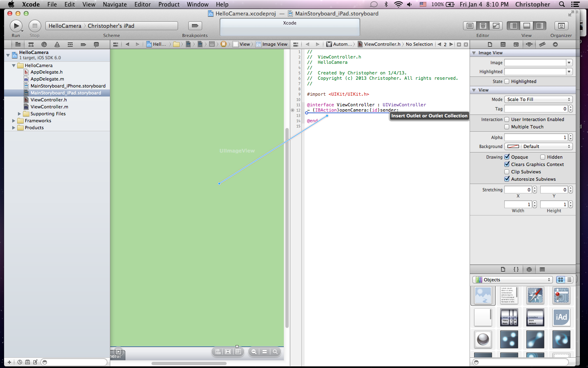Open the Navigate menu
This screenshot has height=368, width=588.
(x=115, y=4)
